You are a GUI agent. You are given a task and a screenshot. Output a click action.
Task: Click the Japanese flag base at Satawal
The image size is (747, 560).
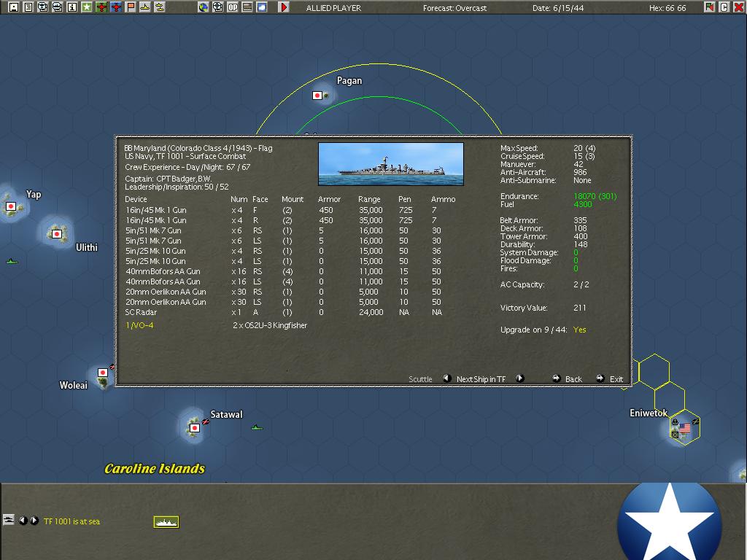click(194, 427)
